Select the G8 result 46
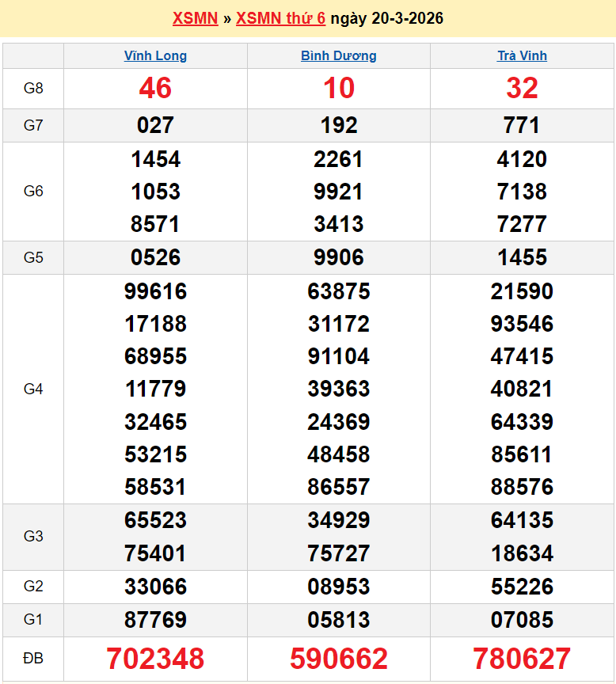The image size is (616, 684). 155,89
